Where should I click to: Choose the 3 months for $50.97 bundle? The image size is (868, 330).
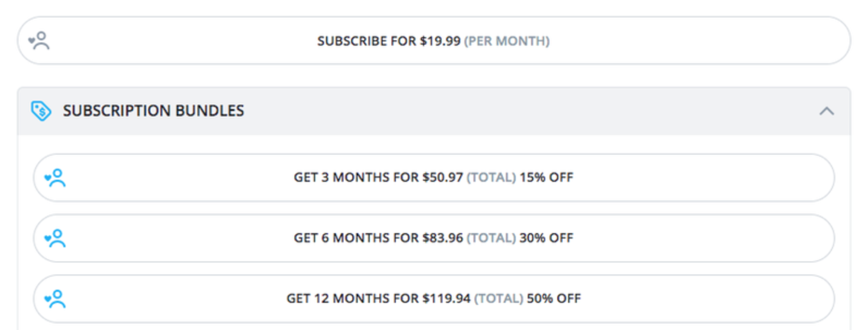point(434,178)
